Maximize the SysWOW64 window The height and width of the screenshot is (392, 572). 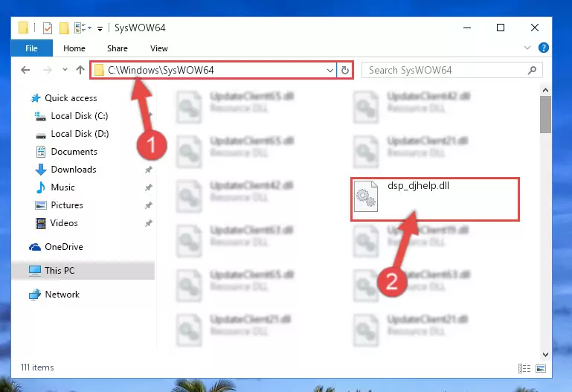(x=501, y=28)
